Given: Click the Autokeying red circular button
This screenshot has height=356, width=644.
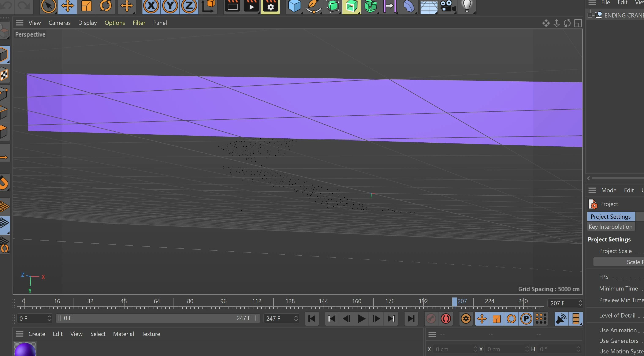Looking at the screenshot, I should 446,319.
